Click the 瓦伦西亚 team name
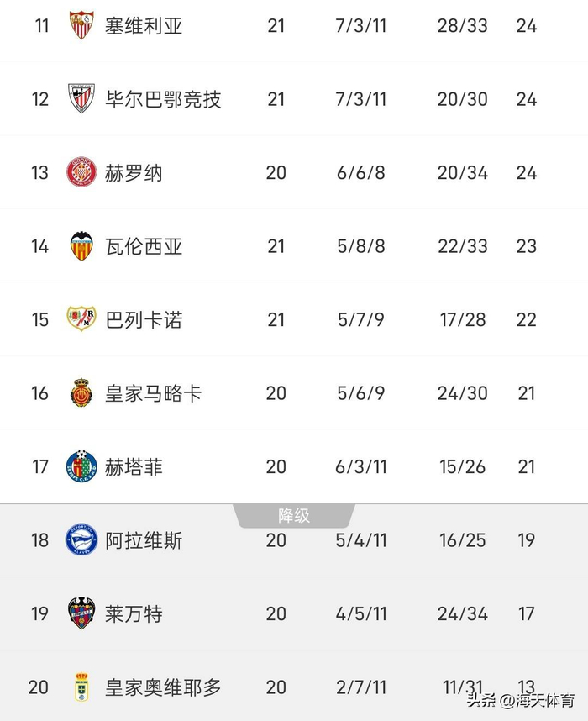This screenshot has height=721, width=588. (x=144, y=246)
